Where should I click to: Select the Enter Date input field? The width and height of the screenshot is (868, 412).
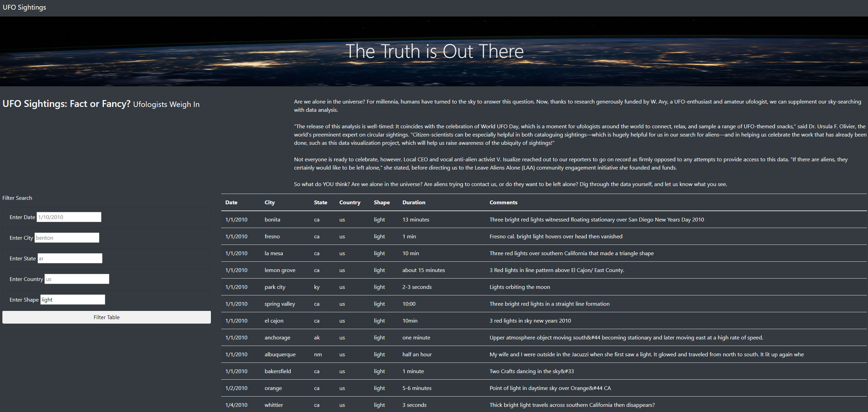point(68,217)
